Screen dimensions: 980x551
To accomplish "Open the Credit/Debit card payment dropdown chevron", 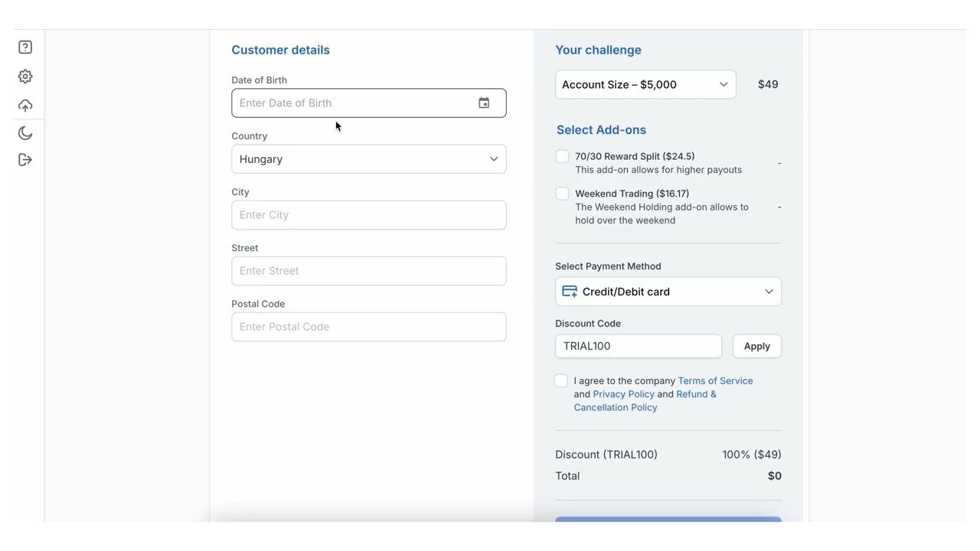I will (x=769, y=292).
